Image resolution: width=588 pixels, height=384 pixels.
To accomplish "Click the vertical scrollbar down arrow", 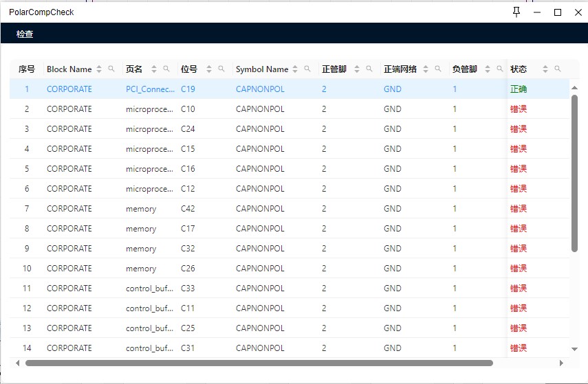I will click(x=574, y=349).
